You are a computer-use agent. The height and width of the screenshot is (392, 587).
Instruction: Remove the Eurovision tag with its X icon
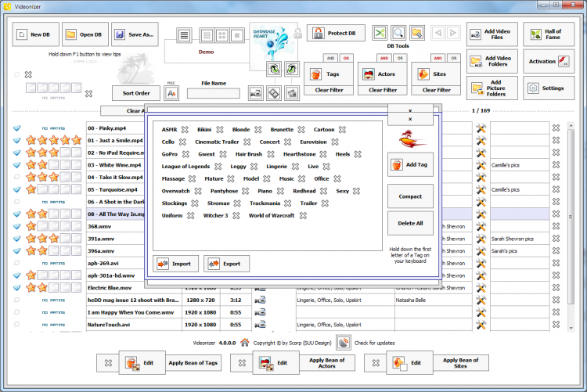[x=334, y=142]
